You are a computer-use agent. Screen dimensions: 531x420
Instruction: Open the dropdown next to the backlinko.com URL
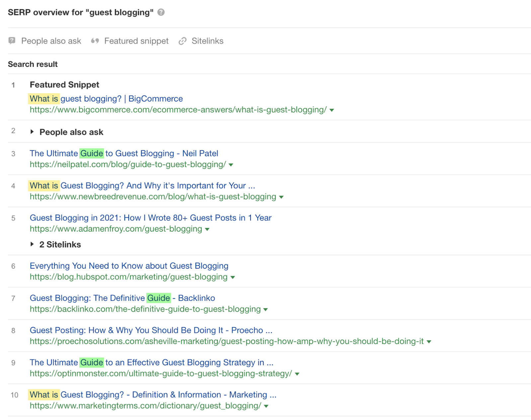[265, 309]
